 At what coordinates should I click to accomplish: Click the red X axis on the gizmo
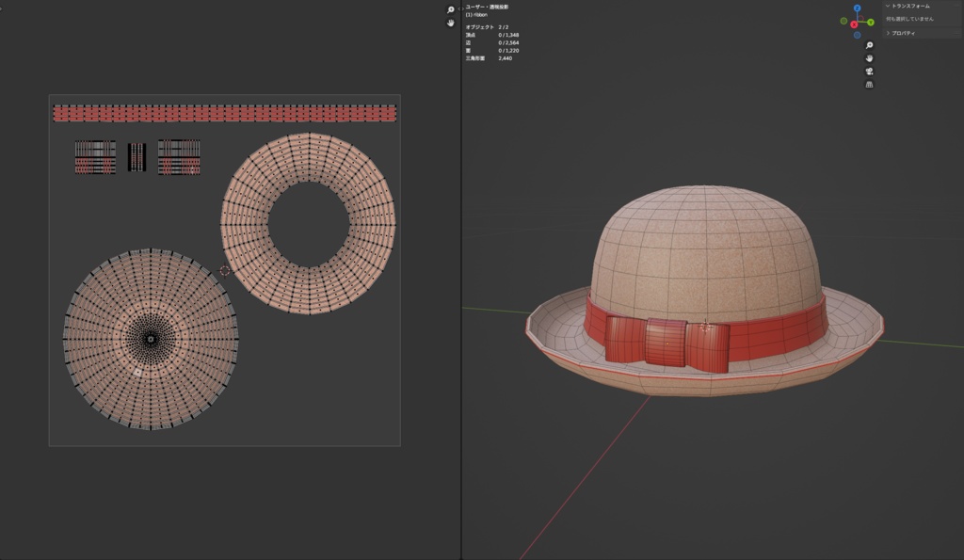855,24
